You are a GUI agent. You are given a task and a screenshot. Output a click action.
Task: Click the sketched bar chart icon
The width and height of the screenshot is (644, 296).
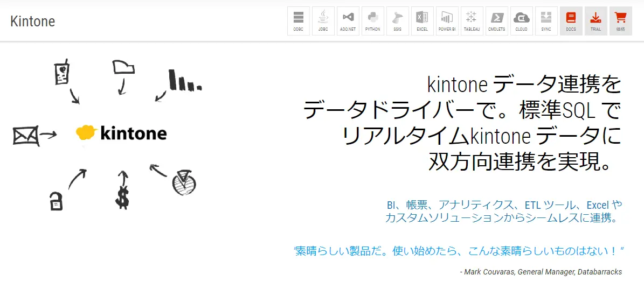tap(185, 80)
